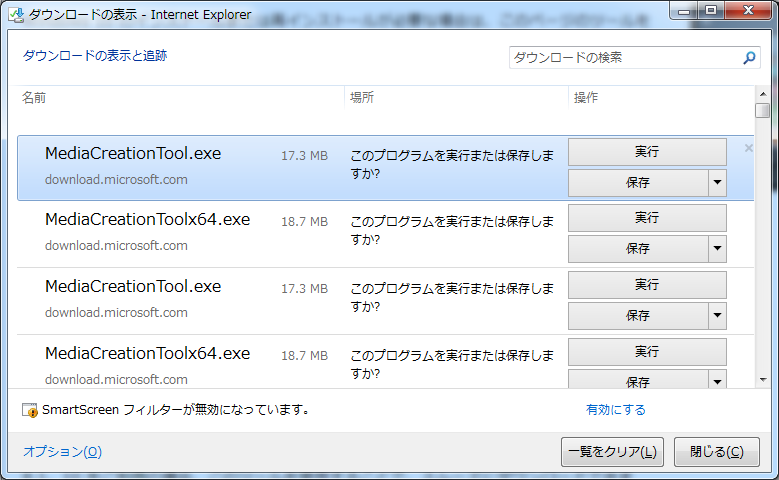The image size is (779, 480).
Task: Save the last MediaCreationToolx64.exe entry
Action: click(x=638, y=380)
